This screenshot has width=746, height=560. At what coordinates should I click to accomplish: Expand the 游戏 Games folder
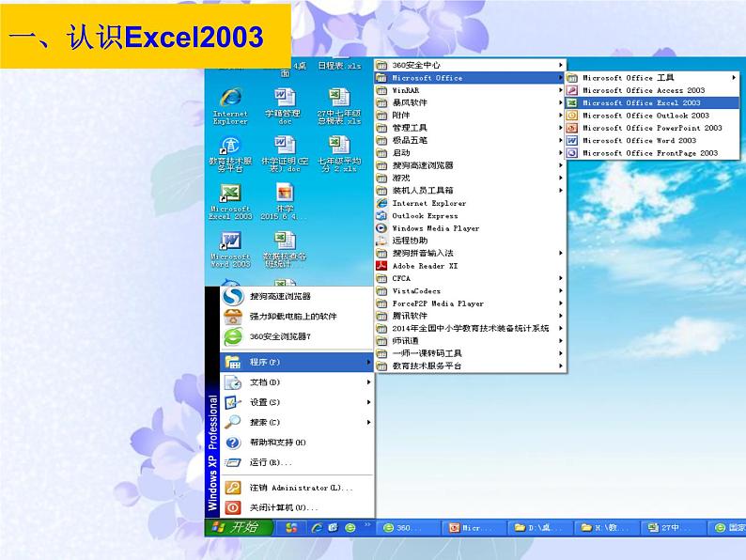470,178
